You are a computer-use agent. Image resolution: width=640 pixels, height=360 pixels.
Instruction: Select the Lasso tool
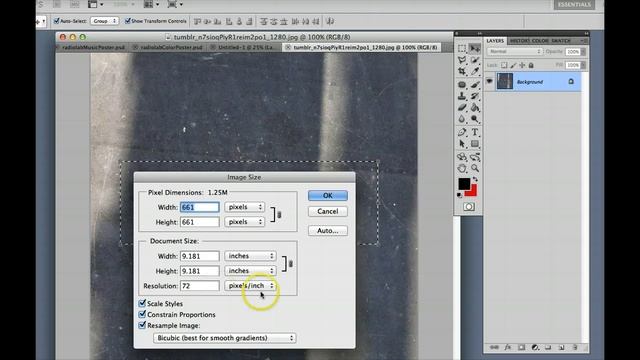(462, 60)
